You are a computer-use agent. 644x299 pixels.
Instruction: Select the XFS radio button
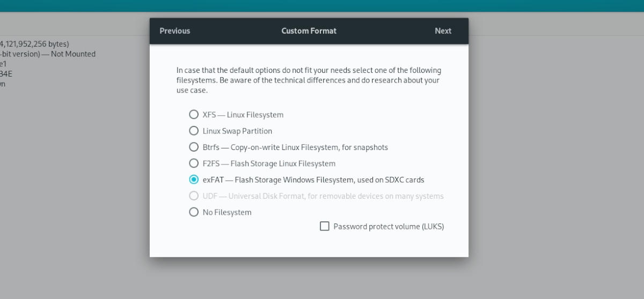[194, 115]
